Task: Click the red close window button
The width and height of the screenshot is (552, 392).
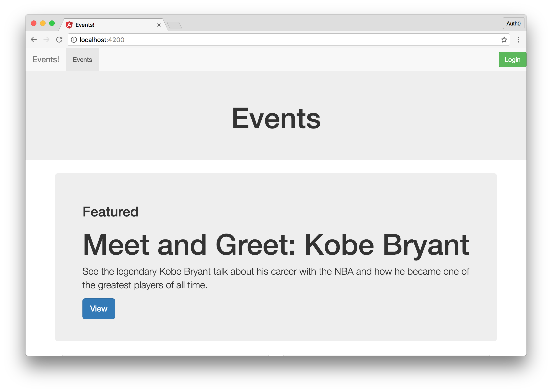Action: click(x=34, y=23)
